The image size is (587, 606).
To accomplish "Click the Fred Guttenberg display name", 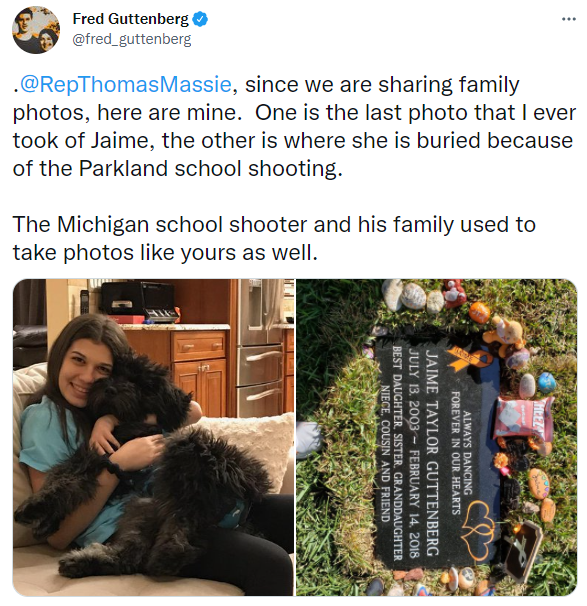I will pyautogui.click(x=130, y=19).
